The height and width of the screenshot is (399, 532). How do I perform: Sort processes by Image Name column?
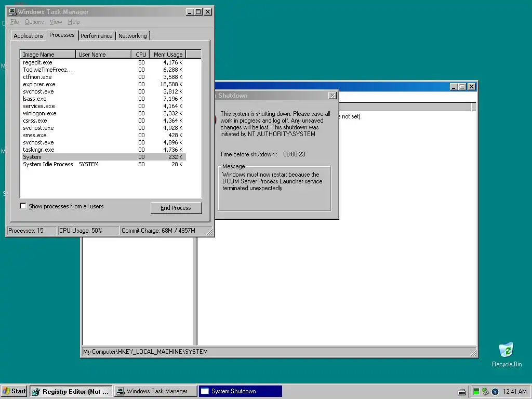pyautogui.click(x=48, y=55)
